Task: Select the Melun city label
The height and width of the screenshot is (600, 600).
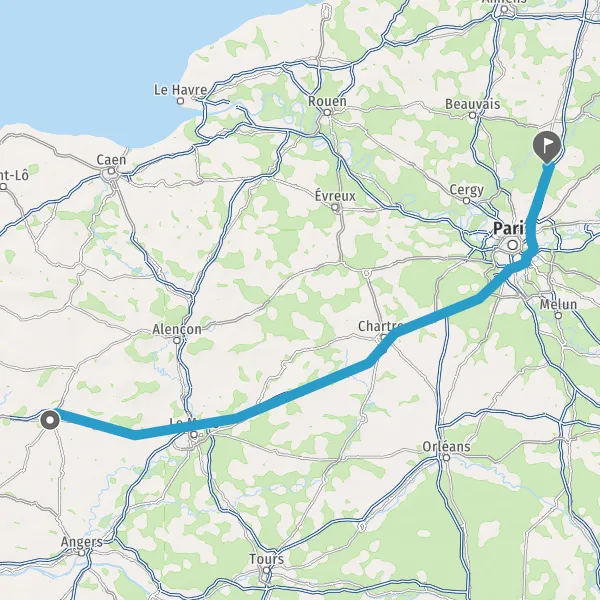Action: 558,305
